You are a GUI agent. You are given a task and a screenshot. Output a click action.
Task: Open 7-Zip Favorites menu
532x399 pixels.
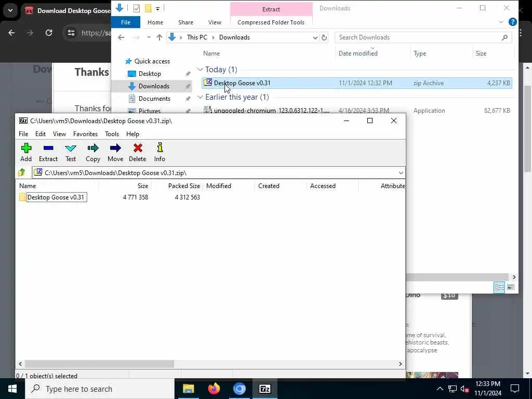pyautogui.click(x=86, y=134)
